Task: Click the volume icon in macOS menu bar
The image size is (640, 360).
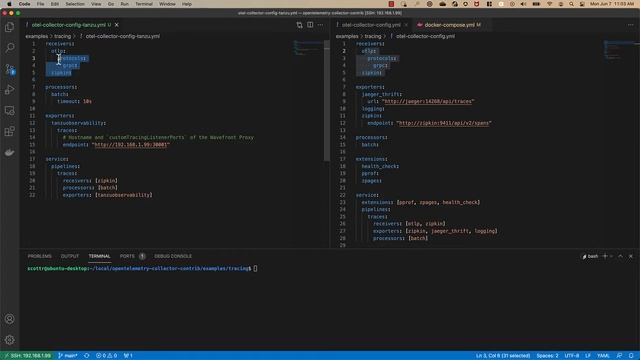Action: (523, 4)
